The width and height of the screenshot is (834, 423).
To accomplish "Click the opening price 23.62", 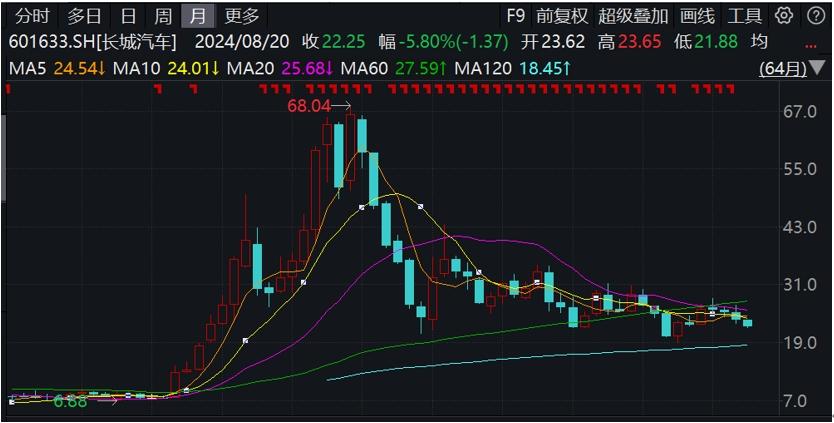I will (x=564, y=42).
